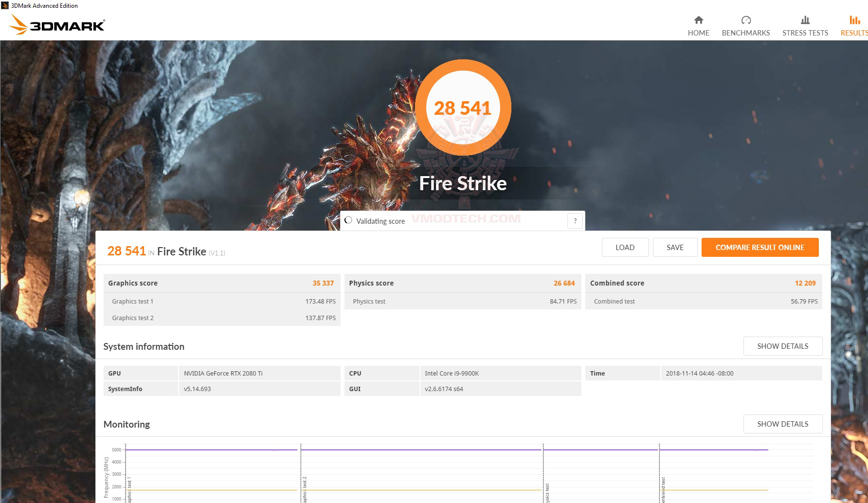Switch to the BENCHMARKS tab
Image resolution: width=868 pixels, height=503 pixels.
745,33
